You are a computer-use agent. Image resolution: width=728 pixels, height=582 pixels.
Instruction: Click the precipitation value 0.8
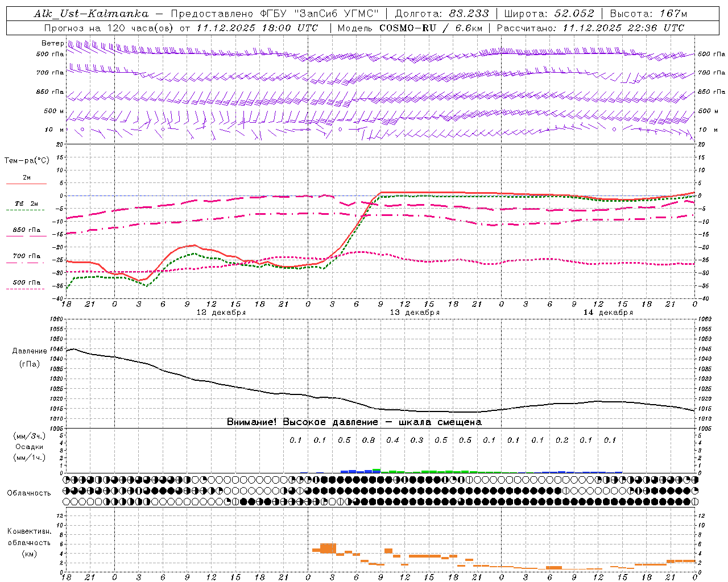pos(369,440)
